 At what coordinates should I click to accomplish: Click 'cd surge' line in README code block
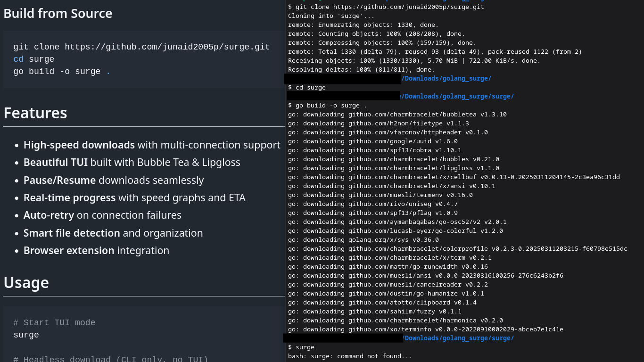pyautogui.click(x=34, y=59)
